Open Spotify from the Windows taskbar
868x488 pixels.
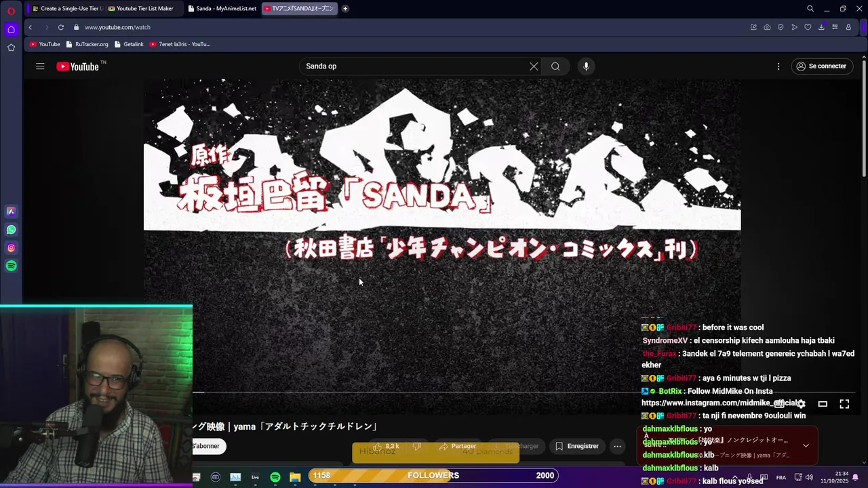pos(275,477)
